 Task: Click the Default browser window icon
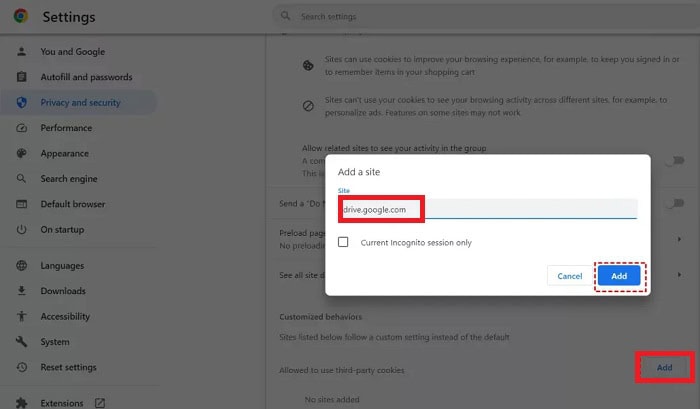(21, 204)
